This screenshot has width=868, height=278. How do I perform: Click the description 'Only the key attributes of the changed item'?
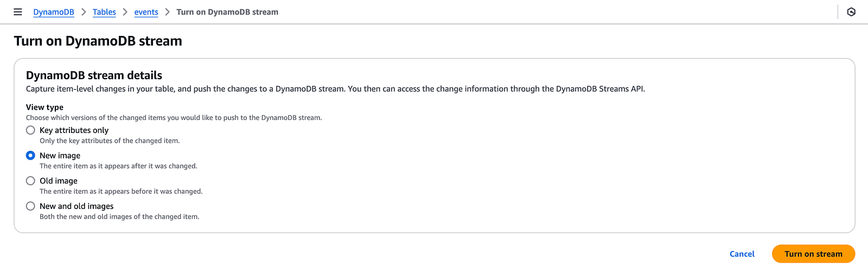pos(109,141)
